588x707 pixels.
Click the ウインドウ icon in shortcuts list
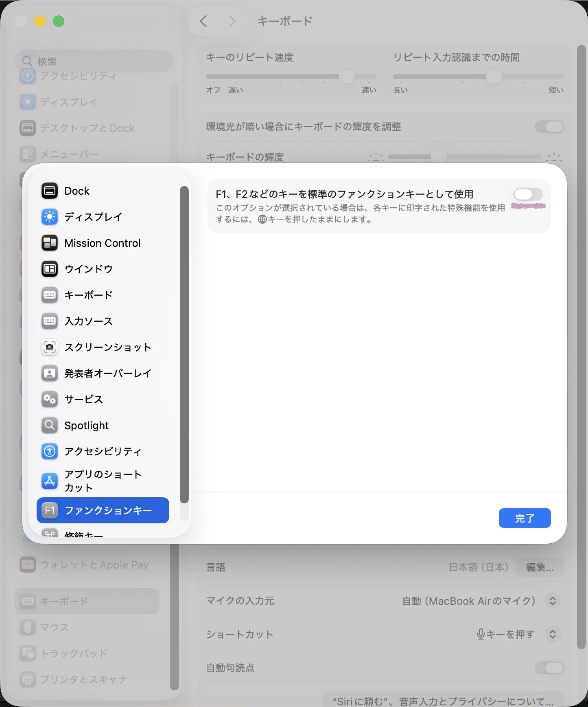(x=50, y=269)
